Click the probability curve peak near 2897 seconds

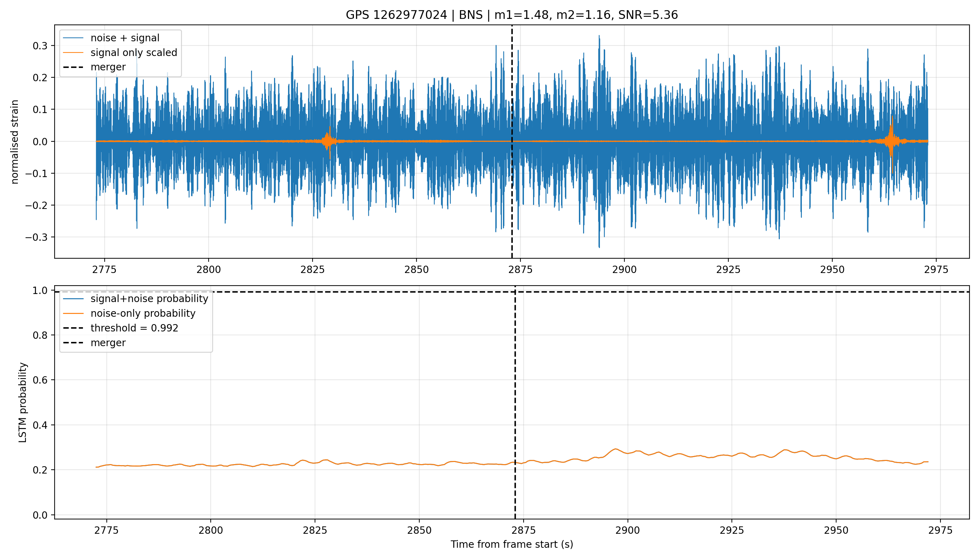(x=615, y=449)
